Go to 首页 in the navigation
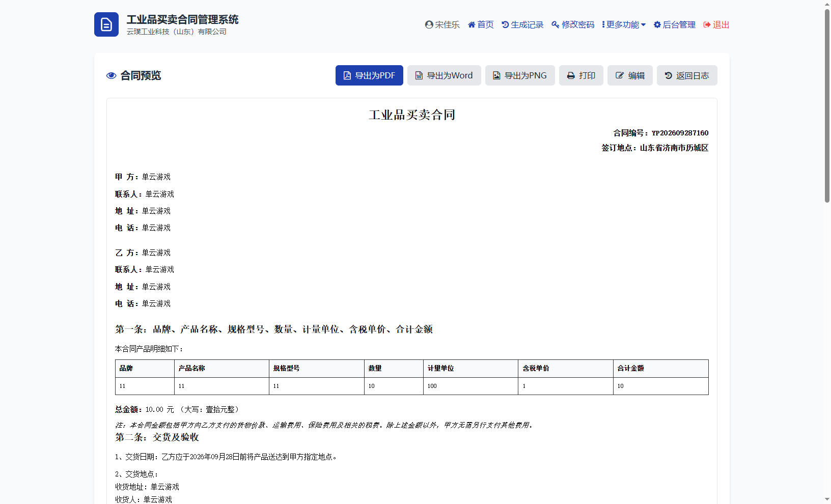831x504 pixels. coord(481,24)
